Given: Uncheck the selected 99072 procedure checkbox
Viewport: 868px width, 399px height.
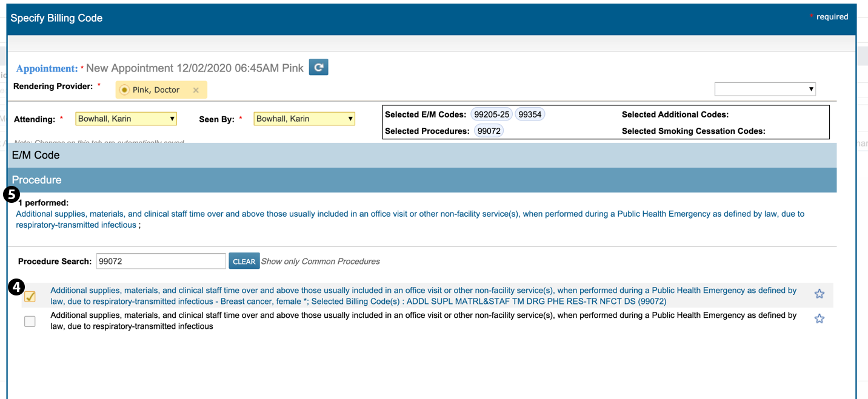Looking at the screenshot, I should 30,297.
